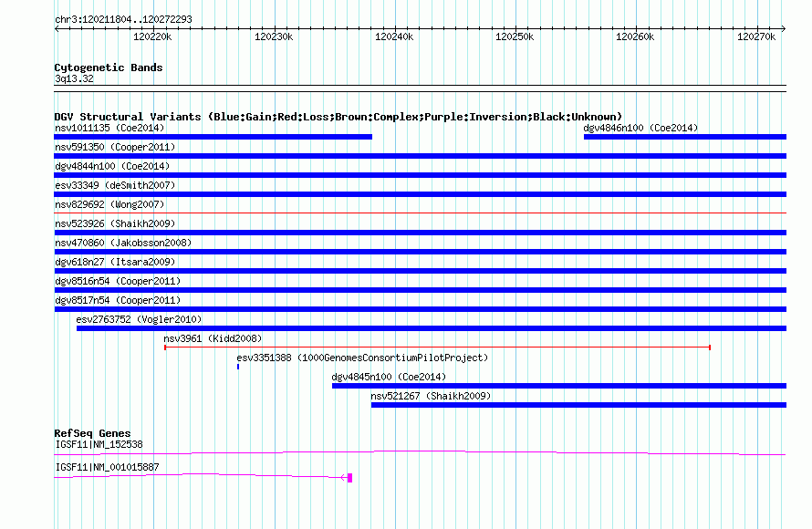Click the 3q13.32 band label
Image resolution: width=812 pixels, height=529 pixels.
tap(74, 79)
